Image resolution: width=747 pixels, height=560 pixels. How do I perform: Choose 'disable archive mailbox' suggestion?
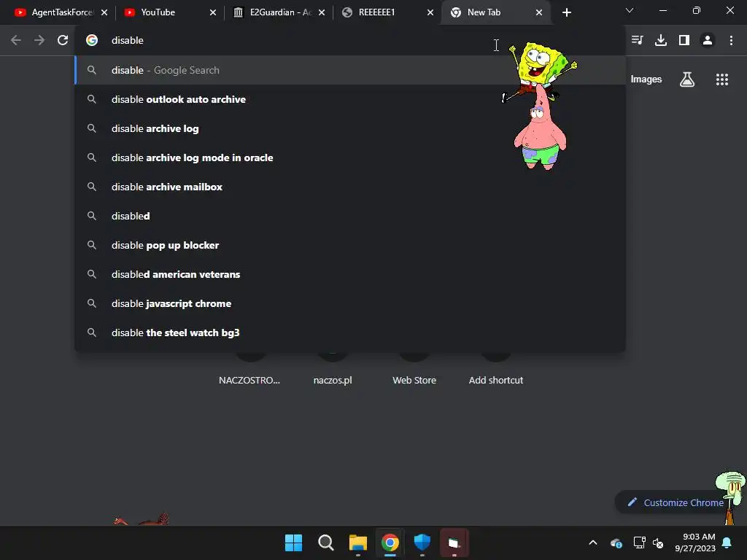[350, 187]
